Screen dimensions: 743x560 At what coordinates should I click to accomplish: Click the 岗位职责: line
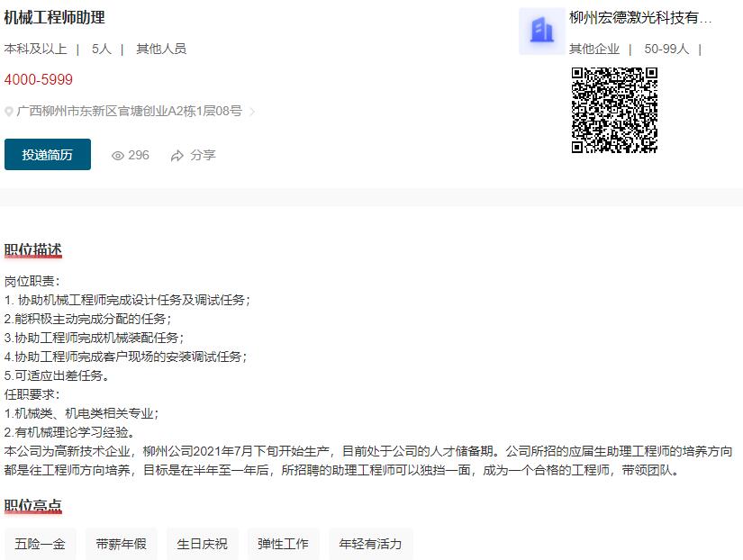click(32, 281)
